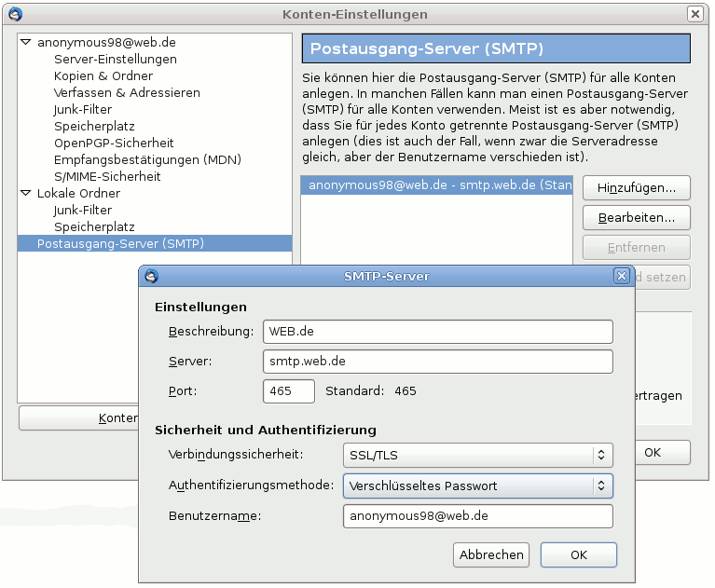Select Lokale Ordner tree label

point(79,193)
